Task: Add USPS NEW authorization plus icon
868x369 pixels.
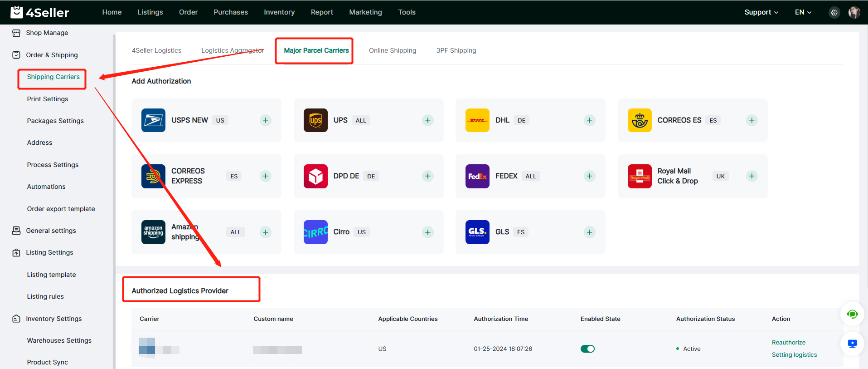Action: coord(266,120)
